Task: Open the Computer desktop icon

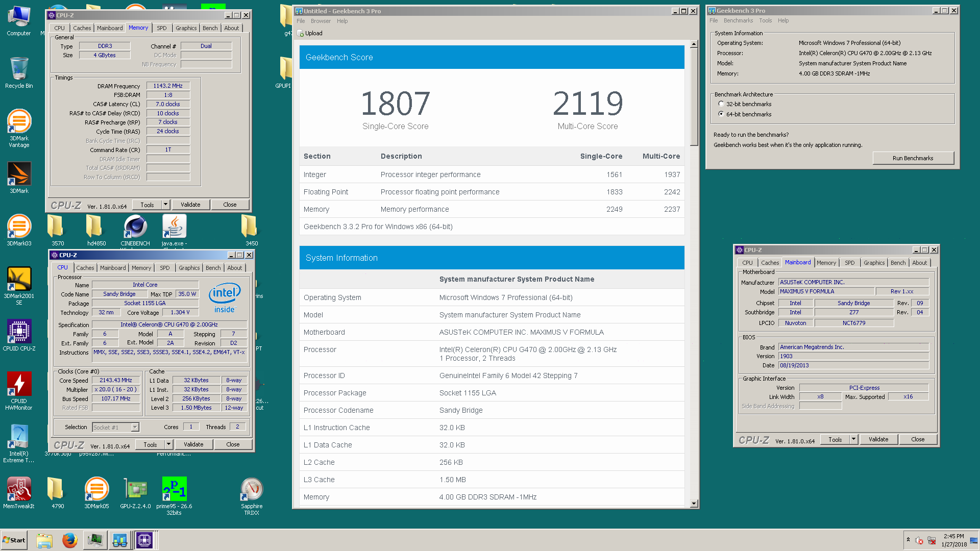Action: [x=19, y=20]
